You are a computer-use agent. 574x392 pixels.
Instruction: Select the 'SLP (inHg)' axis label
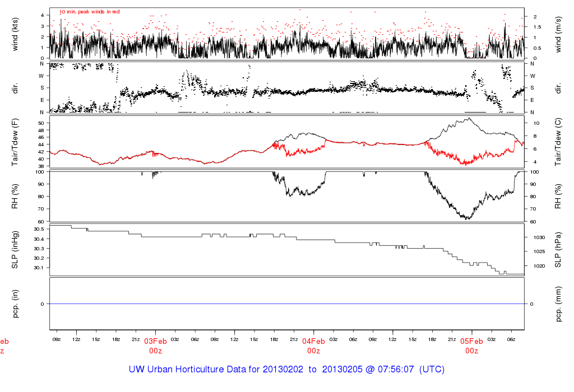point(15,250)
